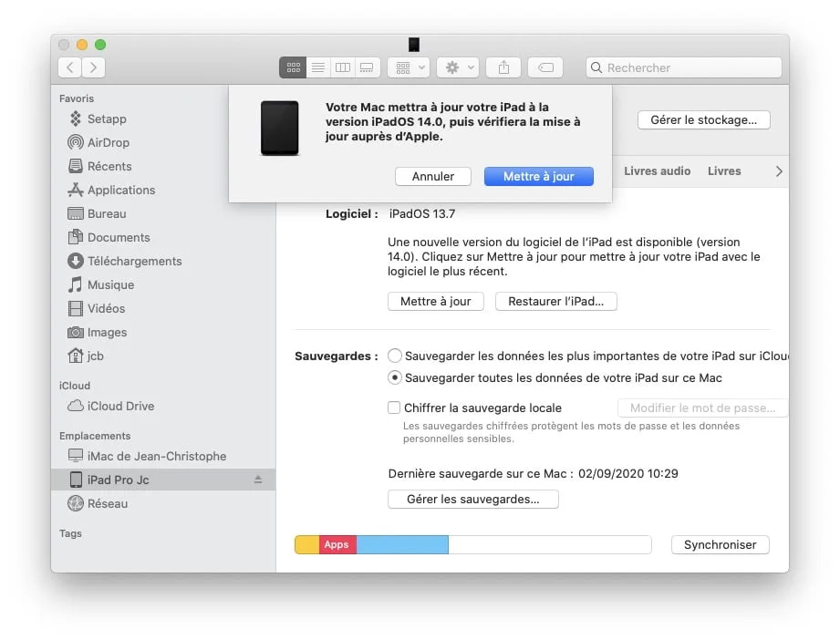840x640 pixels.
Task: Switch to the Livres tab
Action: click(x=724, y=170)
